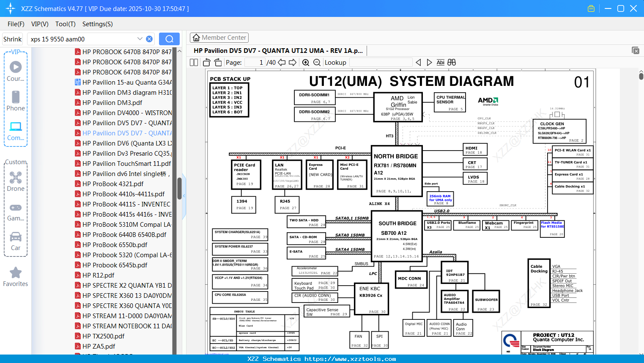Image resolution: width=644 pixels, height=363 pixels.
Task: Open HP ProBook 6440B 6540B.pdf
Action: tap(121, 234)
